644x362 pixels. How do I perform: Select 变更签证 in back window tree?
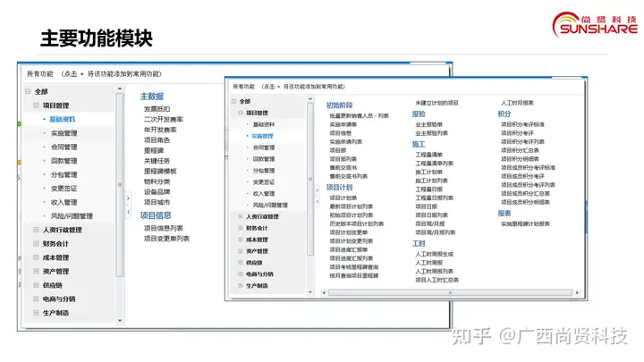[x=64, y=189]
